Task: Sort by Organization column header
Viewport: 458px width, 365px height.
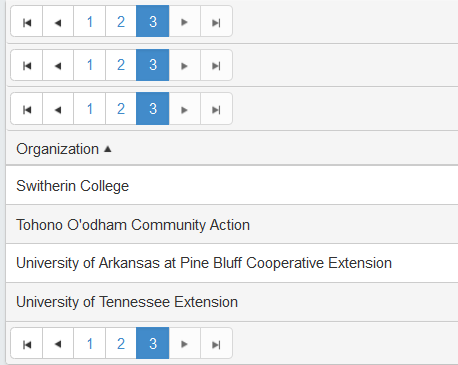Action: click(x=58, y=149)
